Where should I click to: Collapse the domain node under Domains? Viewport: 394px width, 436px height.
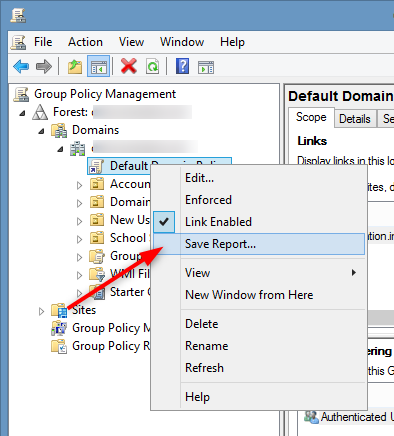[x=60, y=149]
